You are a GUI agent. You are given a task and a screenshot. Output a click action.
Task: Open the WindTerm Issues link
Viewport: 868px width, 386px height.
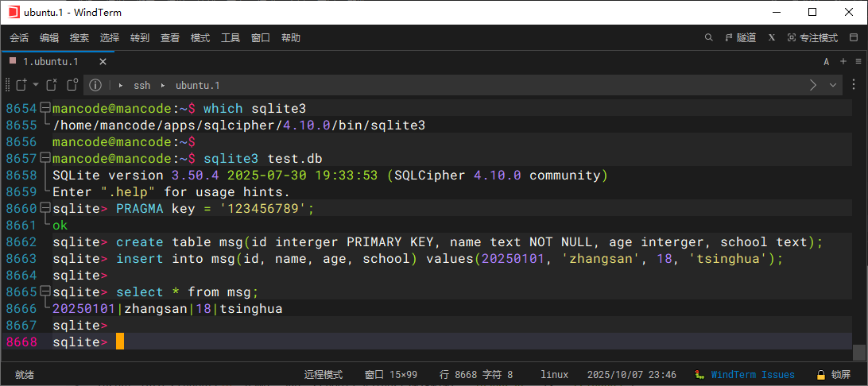click(x=752, y=375)
